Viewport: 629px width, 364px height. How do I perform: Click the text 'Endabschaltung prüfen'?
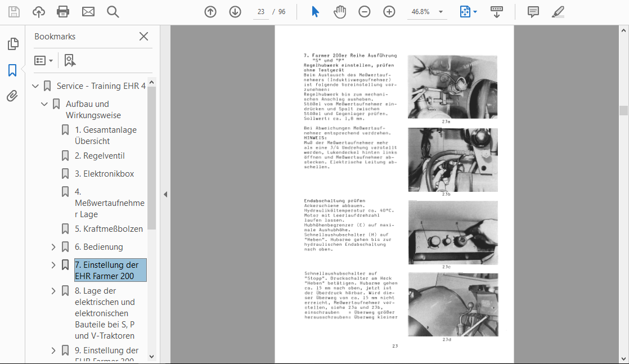click(x=335, y=201)
